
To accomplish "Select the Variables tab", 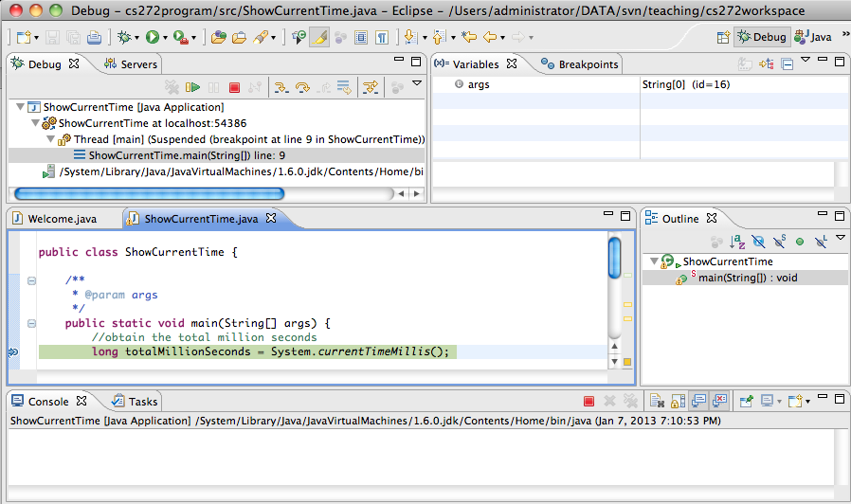I will tap(476, 64).
